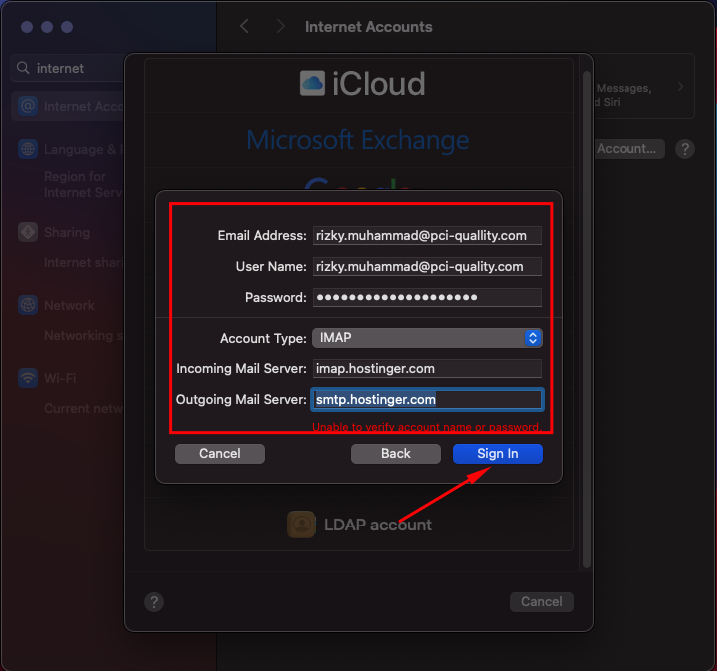
Task: Select the Current network search result
Action: point(83,408)
